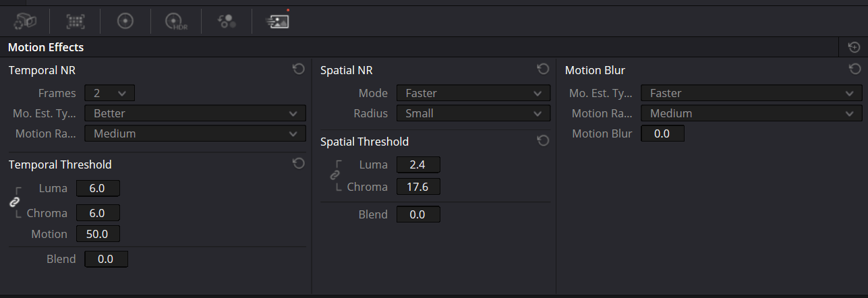Reset the Spatial Threshold values
The width and height of the screenshot is (868, 298).
tap(543, 140)
